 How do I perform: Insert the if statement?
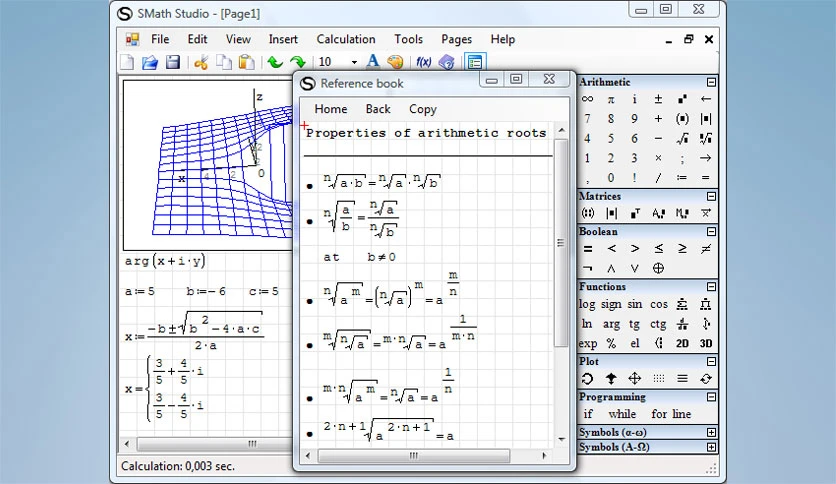(588, 414)
